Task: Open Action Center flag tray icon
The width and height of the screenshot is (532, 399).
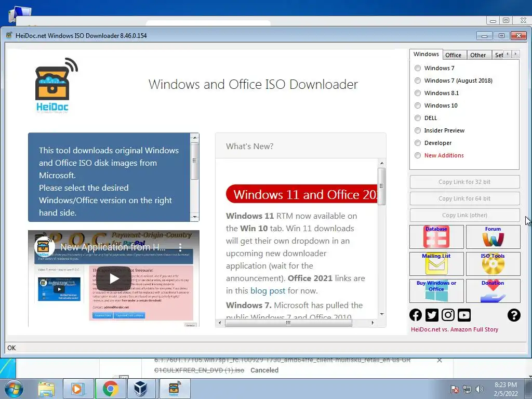Action: click(454, 390)
